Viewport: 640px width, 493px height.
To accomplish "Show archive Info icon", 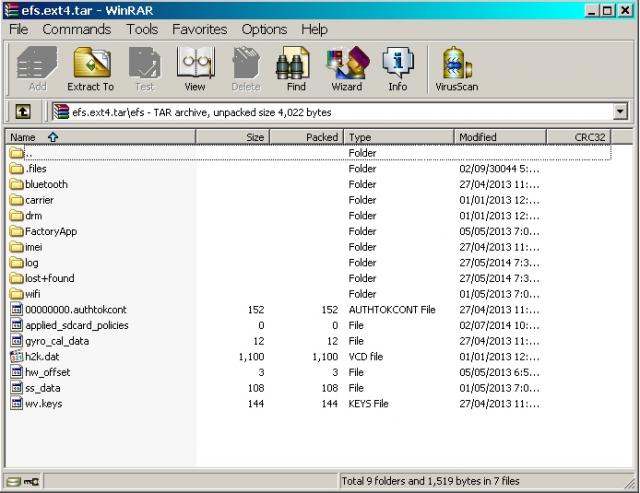I will (398, 68).
